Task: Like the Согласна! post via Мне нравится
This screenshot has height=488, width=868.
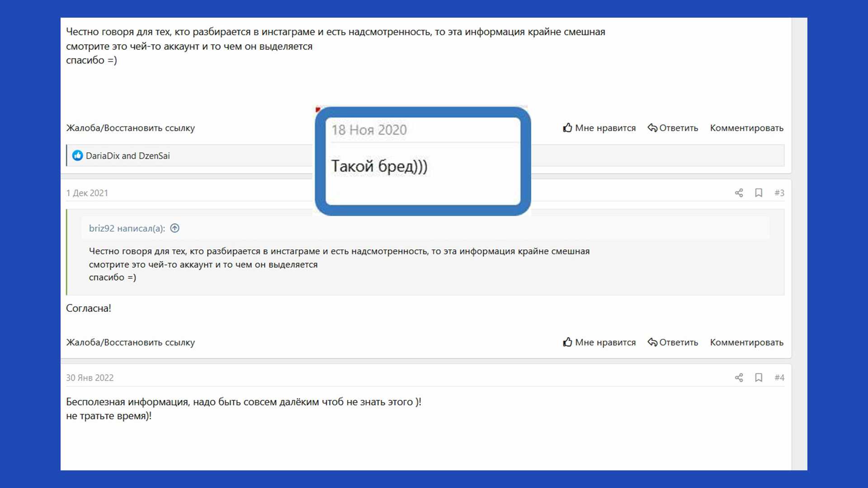Action: pyautogui.click(x=599, y=343)
